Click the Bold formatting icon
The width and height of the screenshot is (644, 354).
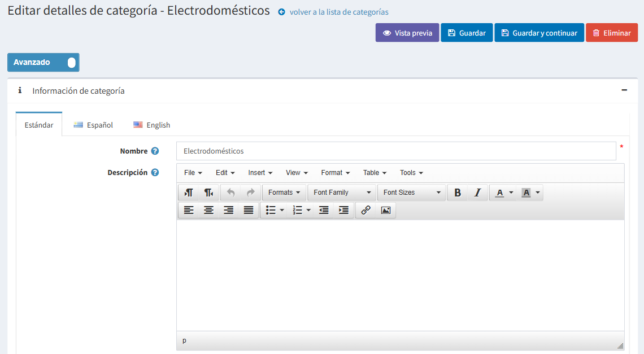pyautogui.click(x=458, y=193)
